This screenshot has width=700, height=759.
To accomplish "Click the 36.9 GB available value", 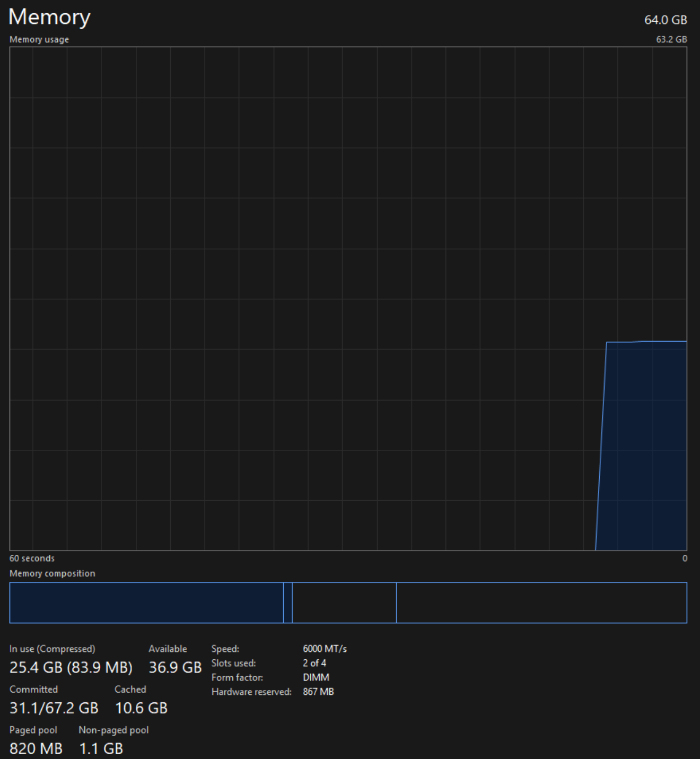I will tap(175, 667).
